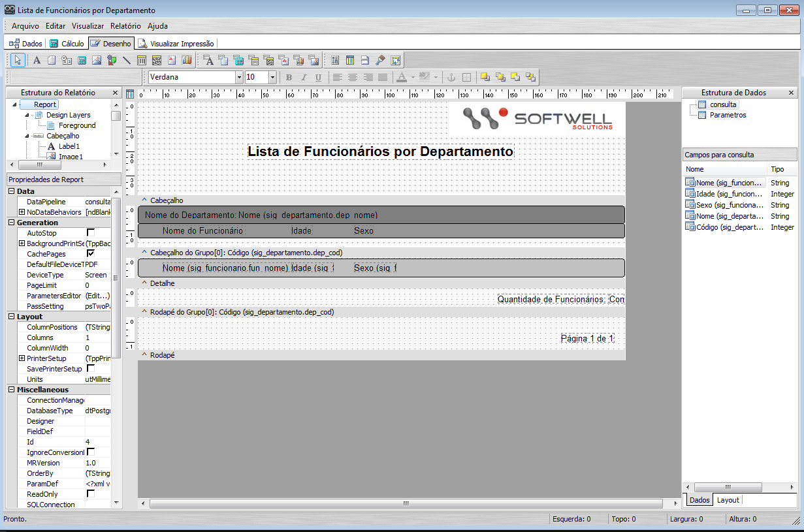The image size is (804, 532).
Task: Choose the Image component tool
Action: (x=97, y=60)
